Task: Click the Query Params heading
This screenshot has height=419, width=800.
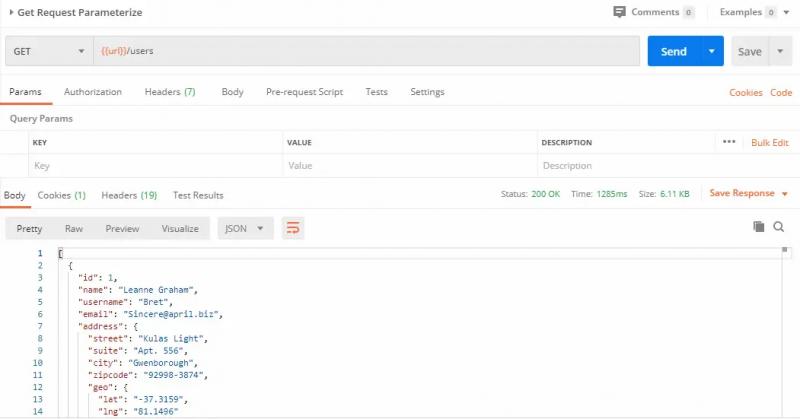Action: pos(41,118)
